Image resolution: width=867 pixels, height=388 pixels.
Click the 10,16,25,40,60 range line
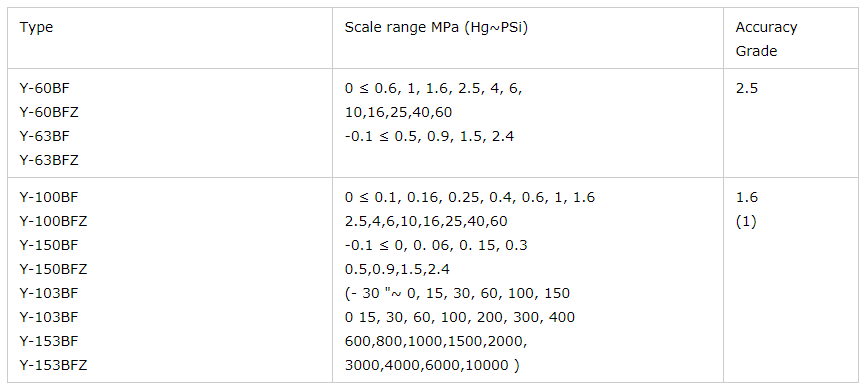click(398, 112)
